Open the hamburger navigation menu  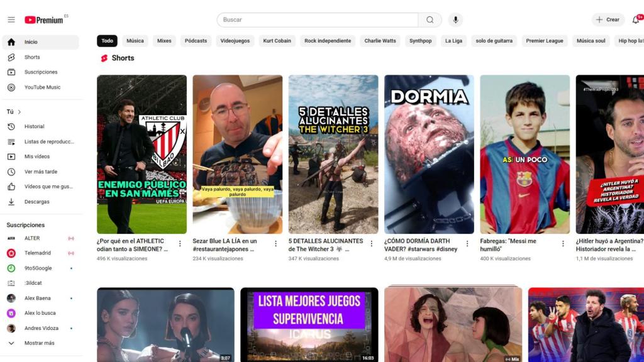coord(11,19)
